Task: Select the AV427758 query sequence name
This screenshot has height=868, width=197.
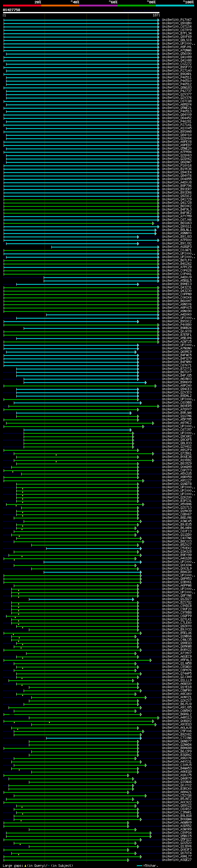Action: (x=11, y=10)
